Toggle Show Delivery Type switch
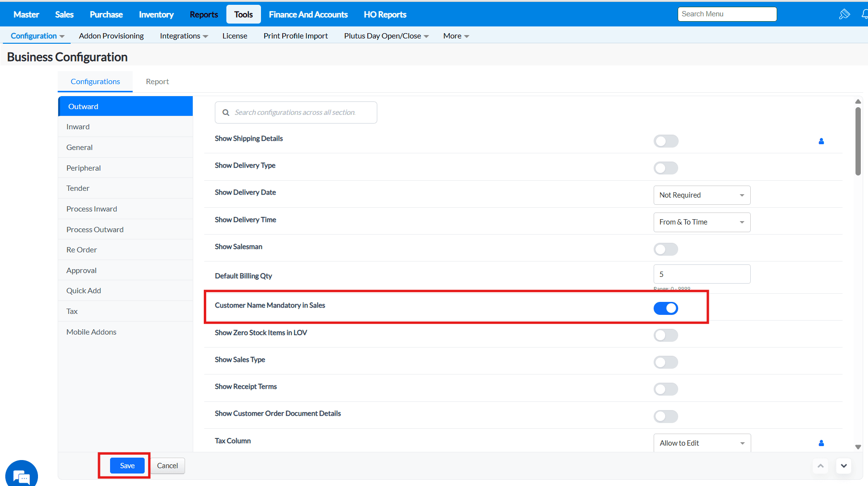Viewport: 868px width, 486px height. tap(666, 168)
